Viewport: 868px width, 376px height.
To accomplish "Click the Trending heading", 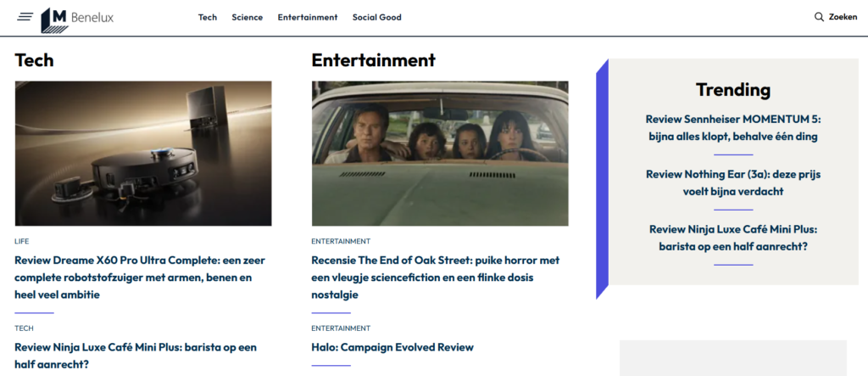I will (x=733, y=89).
